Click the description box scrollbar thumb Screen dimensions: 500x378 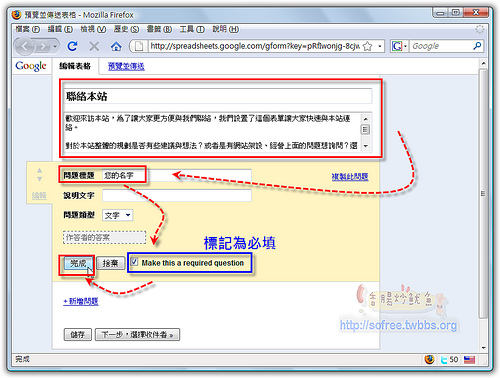tap(365, 129)
